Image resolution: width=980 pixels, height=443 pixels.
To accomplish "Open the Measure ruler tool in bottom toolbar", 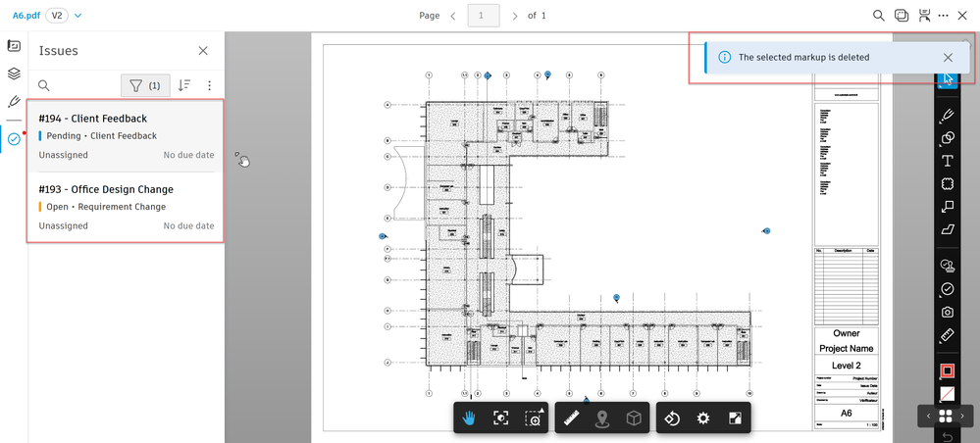I will pyautogui.click(x=569, y=418).
